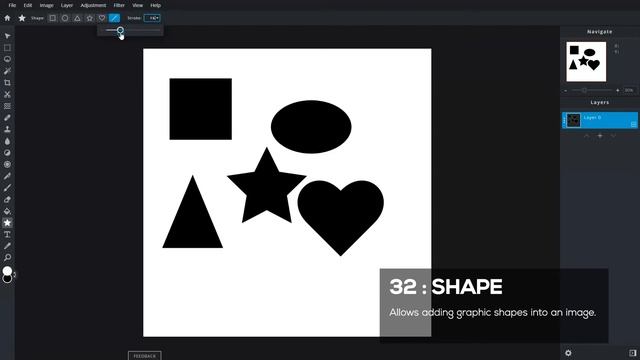This screenshot has width=640, height=360.
Task: Open the Adjustment menu
Action: pyautogui.click(x=93, y=5)
